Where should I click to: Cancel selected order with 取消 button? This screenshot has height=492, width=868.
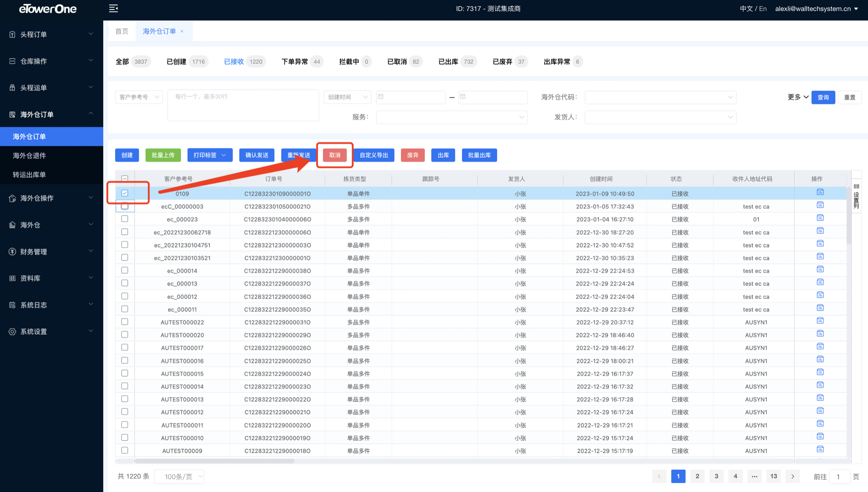(x=335, y=155)
